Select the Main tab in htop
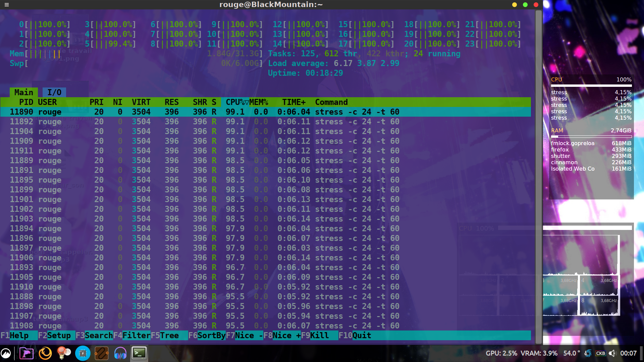The image size is (644, 362). [x=23, y=93]
